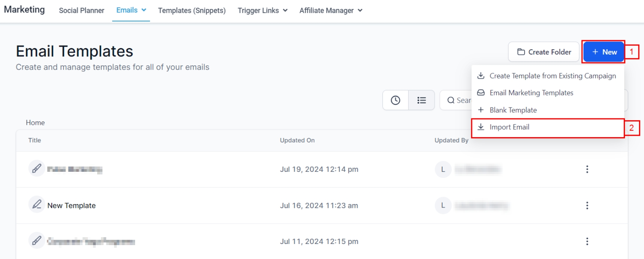Open three-dot menu for New Template row

tap(587, 206)
